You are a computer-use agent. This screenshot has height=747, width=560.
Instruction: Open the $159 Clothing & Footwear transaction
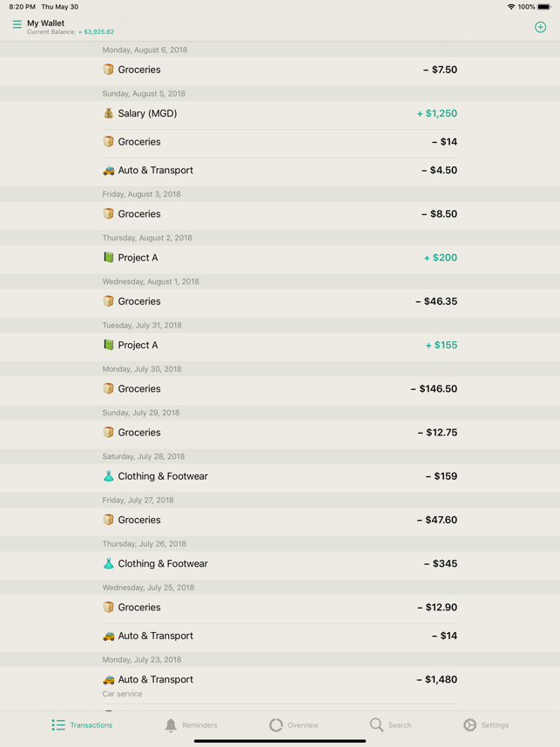tap(280, 476)
